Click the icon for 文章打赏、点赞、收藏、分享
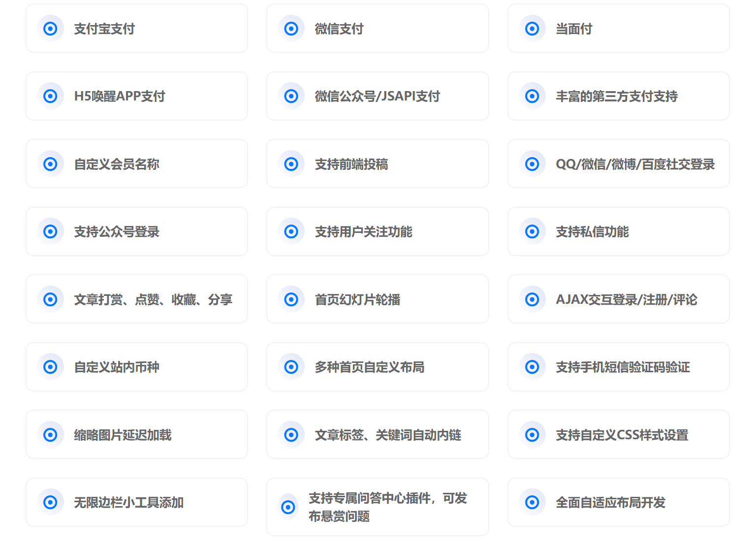The image size is (756, 548). 50,299
